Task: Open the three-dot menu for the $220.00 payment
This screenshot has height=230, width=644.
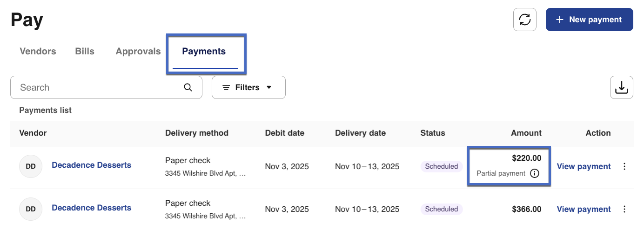Action: coord(624,166)
